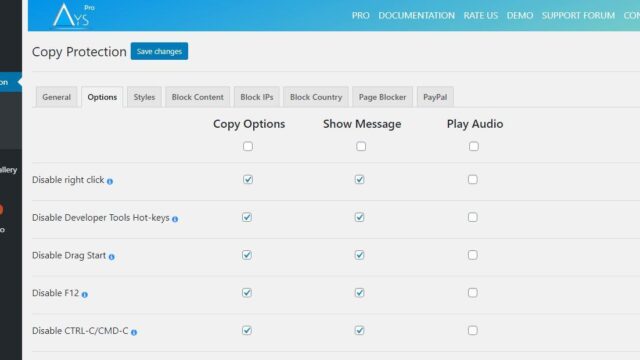This screenshot has height=360, width=640.
Task: Enable Play Audio for Developer Tools Hot-keys
Action: (473, 217)
